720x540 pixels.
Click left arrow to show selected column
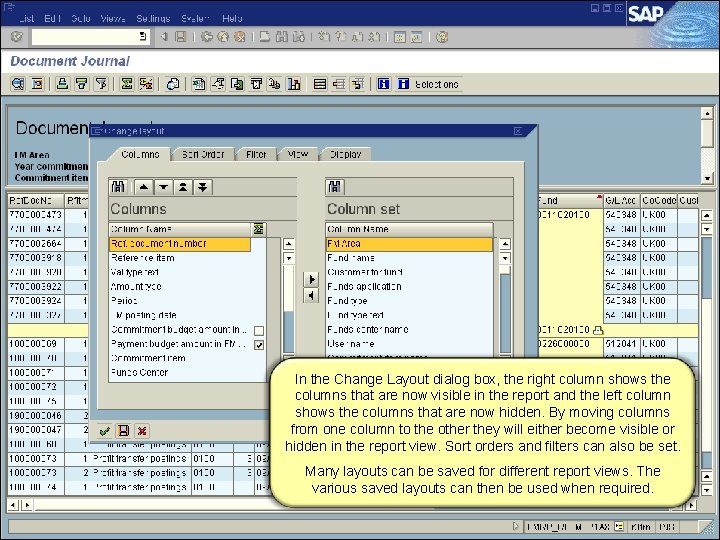point(311,296)
